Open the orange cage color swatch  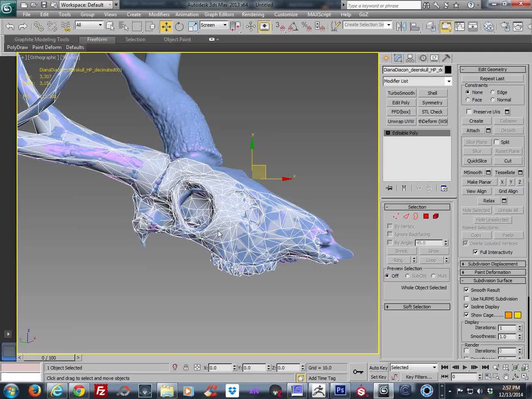[x=508, y=315]
